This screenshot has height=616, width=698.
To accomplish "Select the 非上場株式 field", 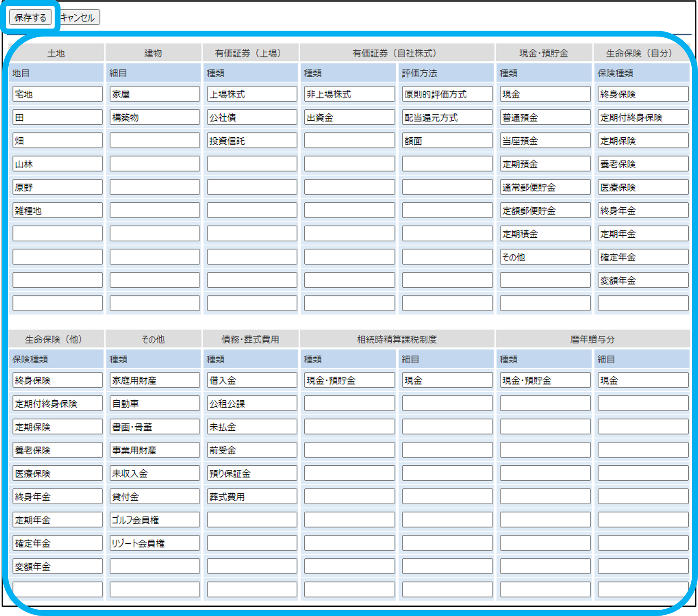I will pos(349,94).
